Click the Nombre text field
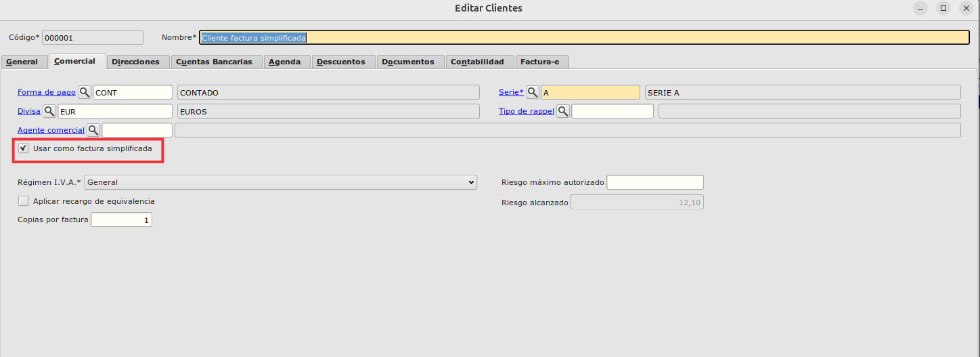Viewport: 980px width, 357px height. [583, 37]
